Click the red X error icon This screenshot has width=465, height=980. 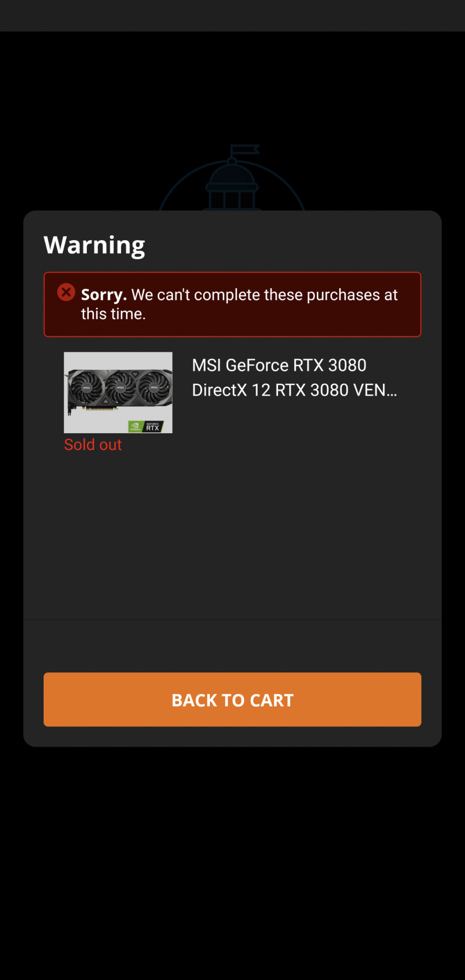[x=66, y=292]
